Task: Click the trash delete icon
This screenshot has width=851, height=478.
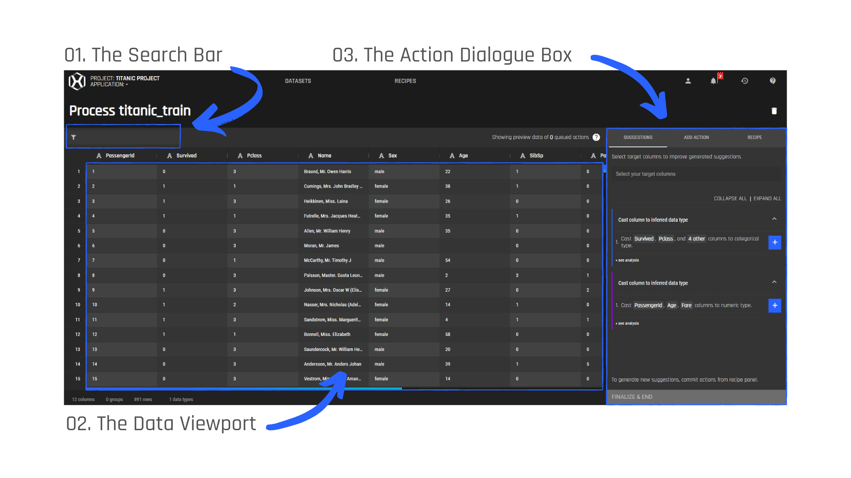Action: tap(774, 111)
